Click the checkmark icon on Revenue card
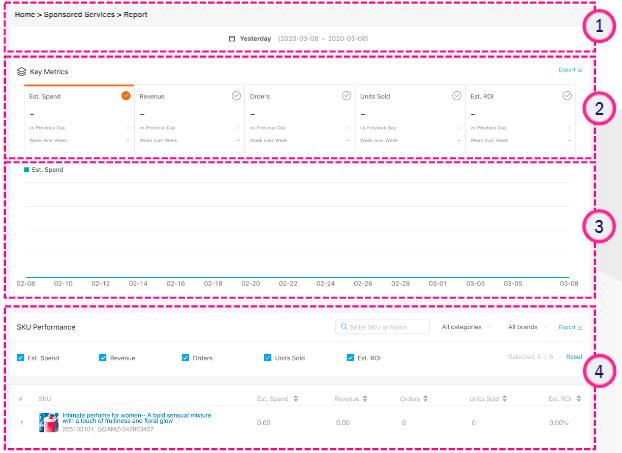This screenshot has width=622, height=453. pyautogui.click(x=236, y=96)
